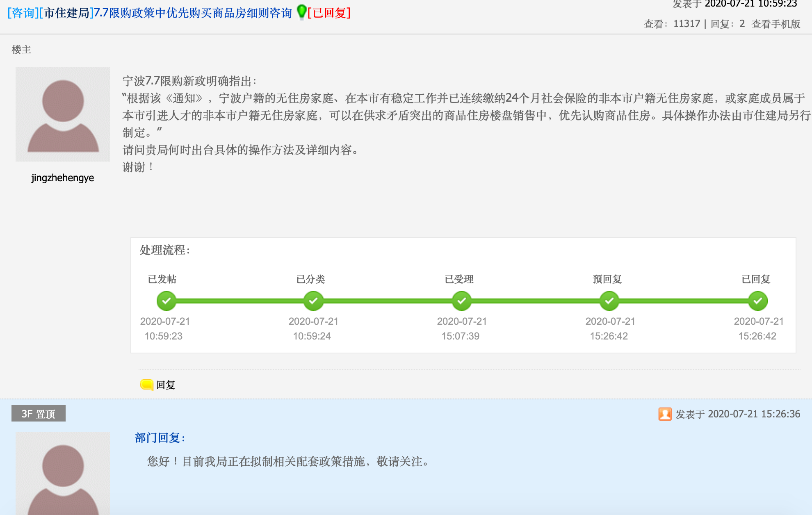This screenshot has height=515, width=812.
Task: Click the 已回复 green checkmark step
Action: pyautogui.click(x=758, y=301)
